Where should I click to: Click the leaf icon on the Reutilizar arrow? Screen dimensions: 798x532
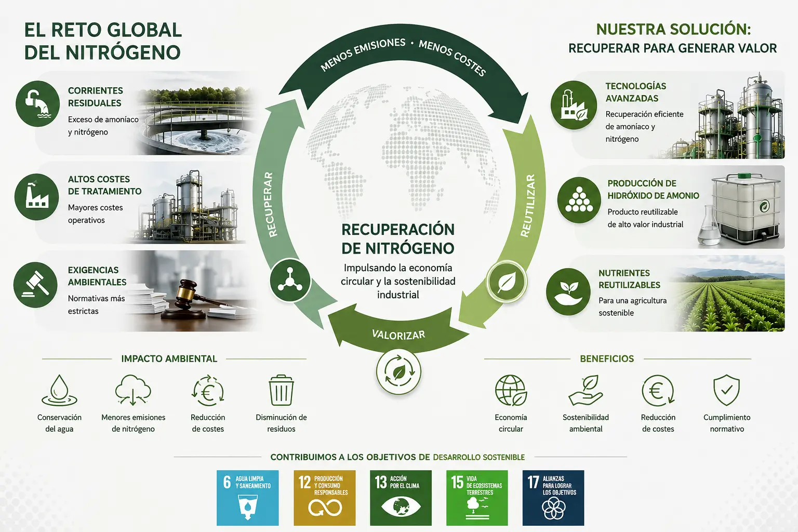[x=507, y=282]
